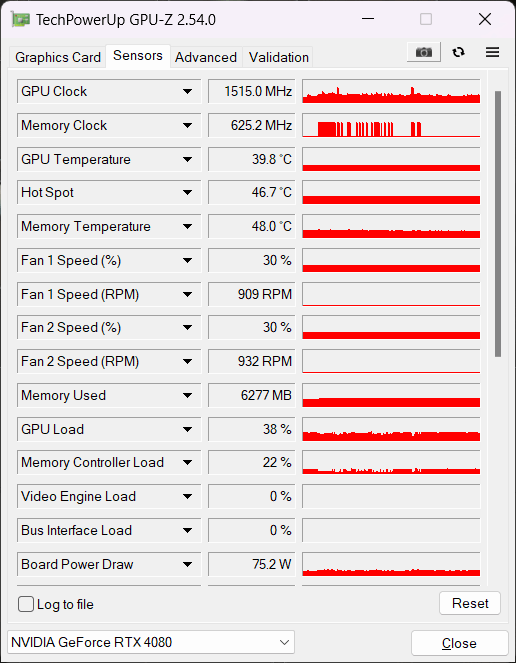Click the refresh sensors icon

pos(458,52)
